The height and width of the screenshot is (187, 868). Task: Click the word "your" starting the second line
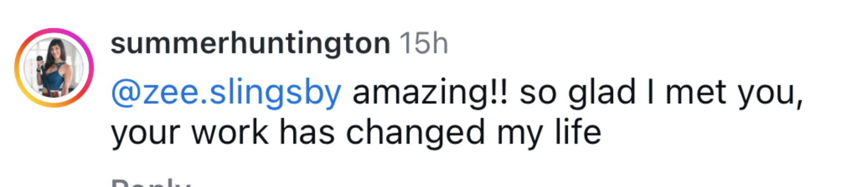click(x=145, y=133)
